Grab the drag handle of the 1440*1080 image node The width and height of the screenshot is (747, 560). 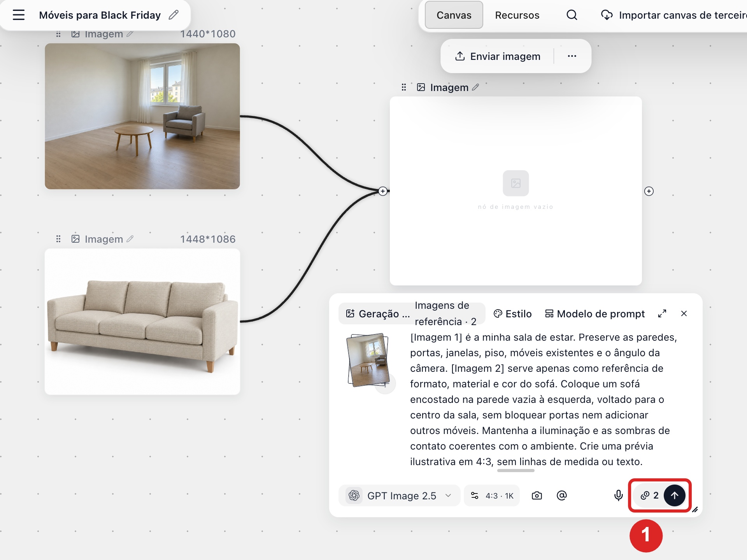[58, 34]
